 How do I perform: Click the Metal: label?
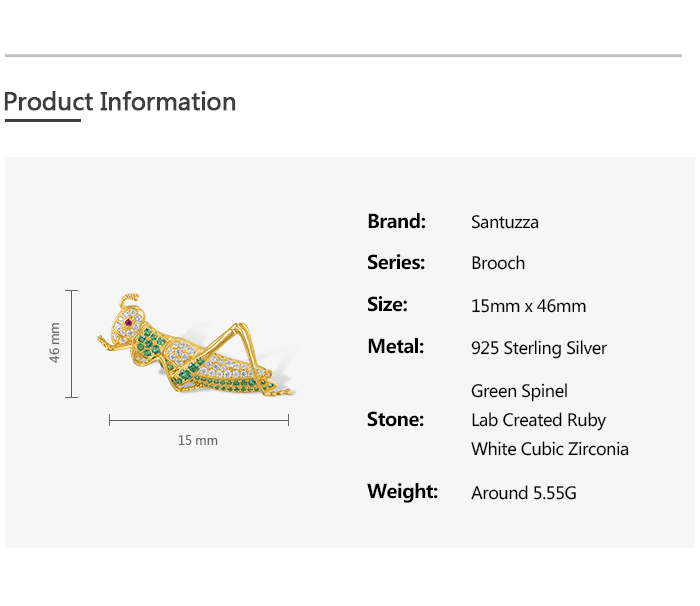pyautogui.click(x=396, y=347)
